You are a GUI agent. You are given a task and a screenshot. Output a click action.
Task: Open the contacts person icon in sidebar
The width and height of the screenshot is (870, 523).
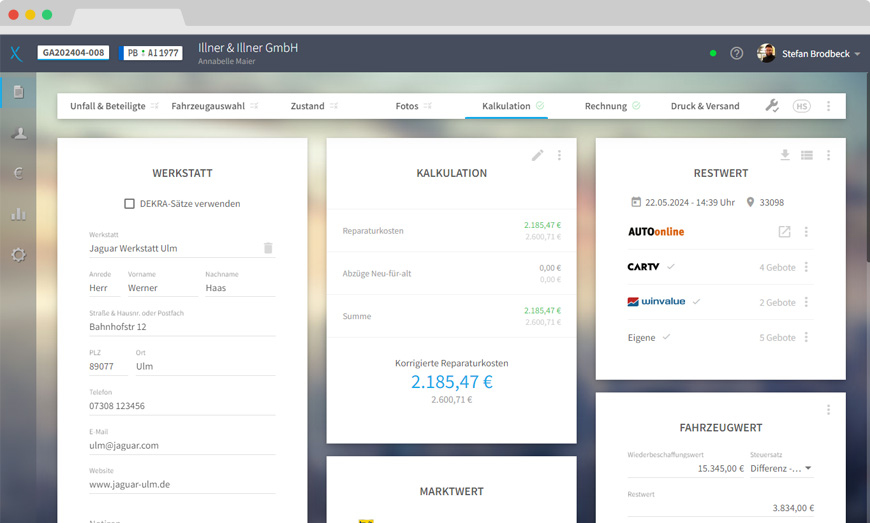(x=18, y=133)
